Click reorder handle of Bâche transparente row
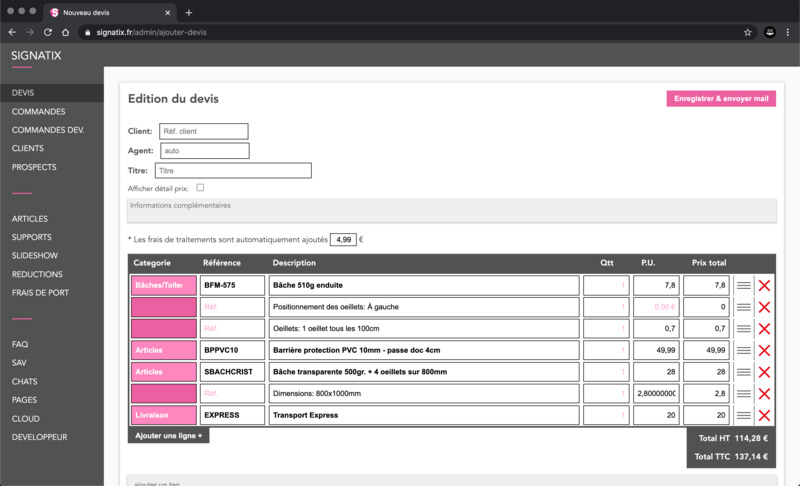 point(743,372)
